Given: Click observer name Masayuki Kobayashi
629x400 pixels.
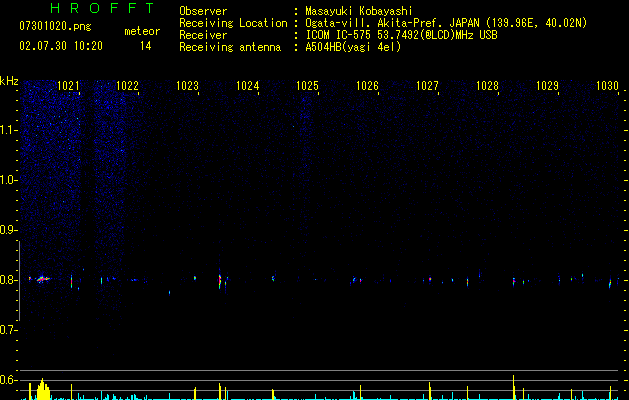Looking at the screenshot, I should pyautogui.click(x=358, y=11).
